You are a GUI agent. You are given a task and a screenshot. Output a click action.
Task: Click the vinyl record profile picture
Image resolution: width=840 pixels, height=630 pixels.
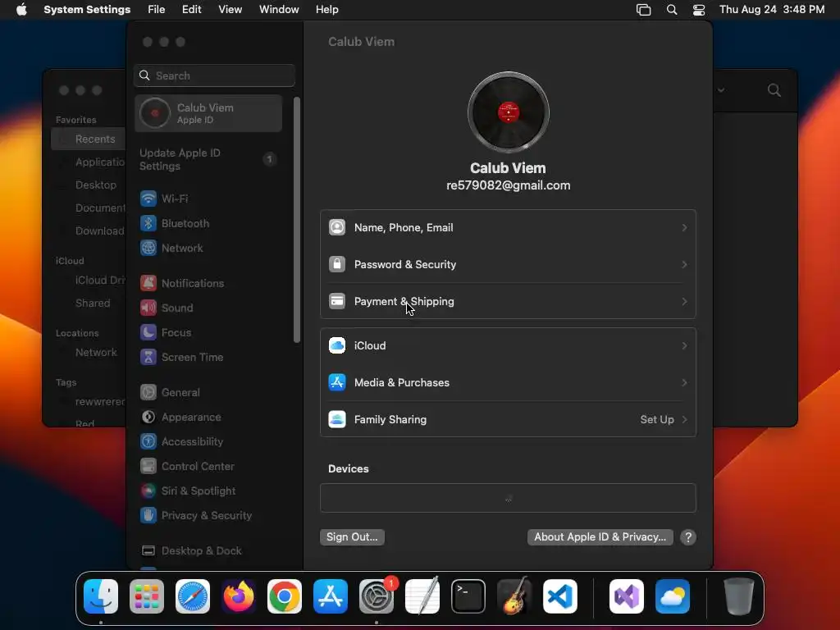point(508,112)
